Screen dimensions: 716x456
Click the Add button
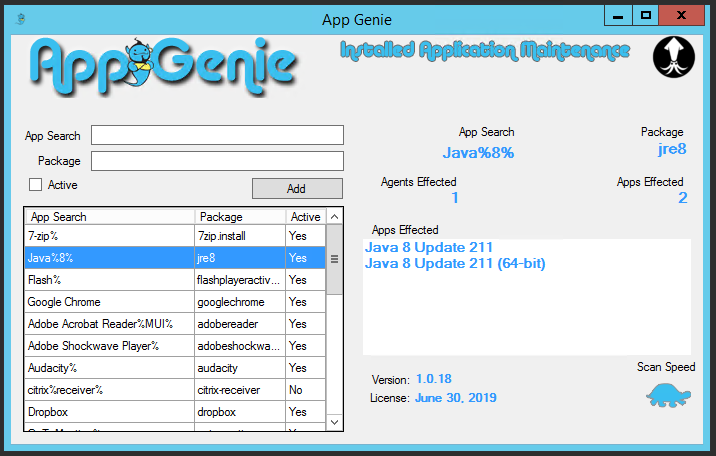(296, 188)
